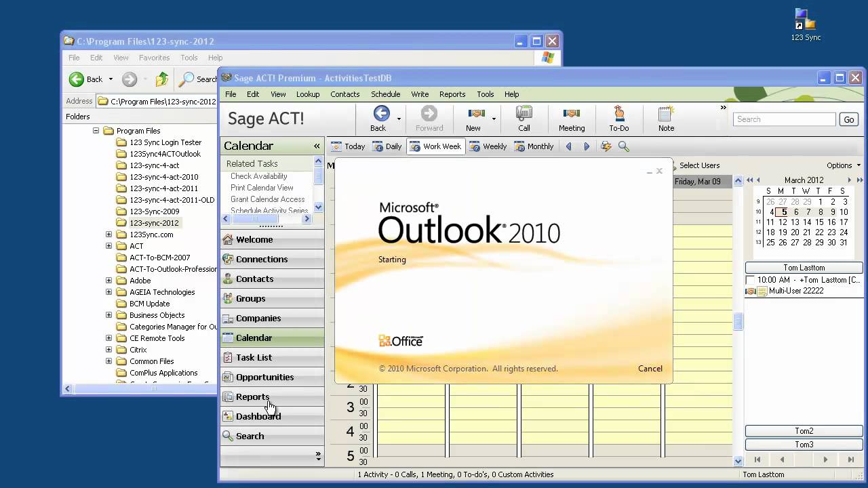Click the Tom Lasttom user button
Image resolution: width=868 pixels, height=488 pixels.
coord(804,268)
